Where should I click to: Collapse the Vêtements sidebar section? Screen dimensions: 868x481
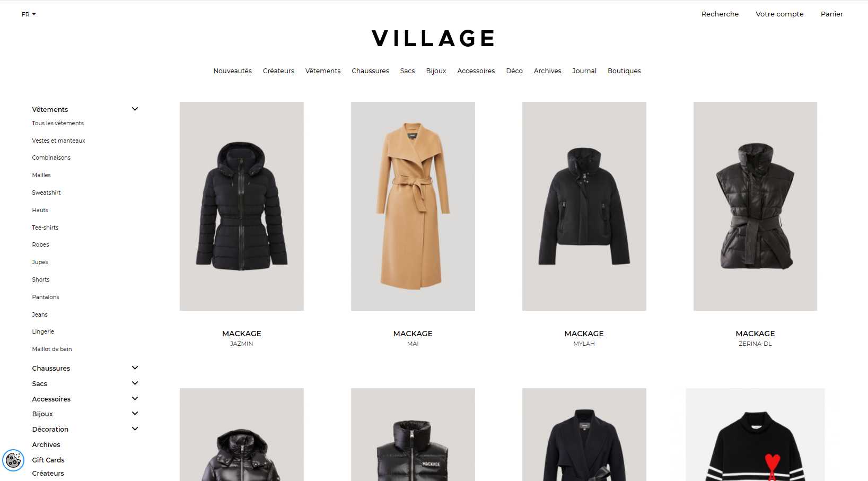135,109
